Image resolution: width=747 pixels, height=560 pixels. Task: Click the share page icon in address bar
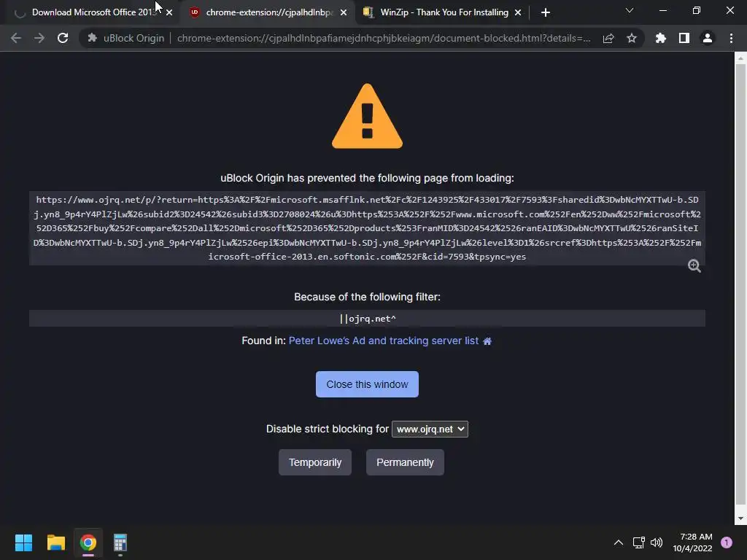point(608,38)
